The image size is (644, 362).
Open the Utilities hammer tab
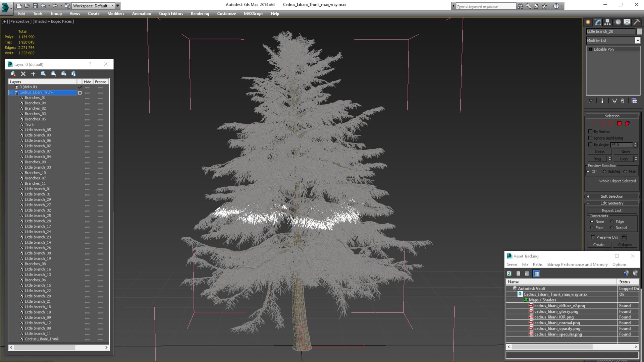636,22
